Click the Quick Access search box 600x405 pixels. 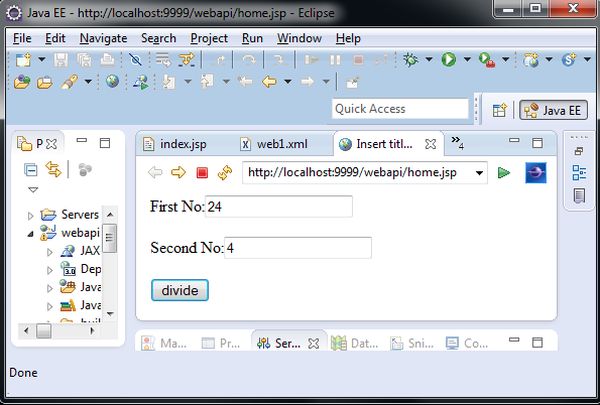[400, 109]
